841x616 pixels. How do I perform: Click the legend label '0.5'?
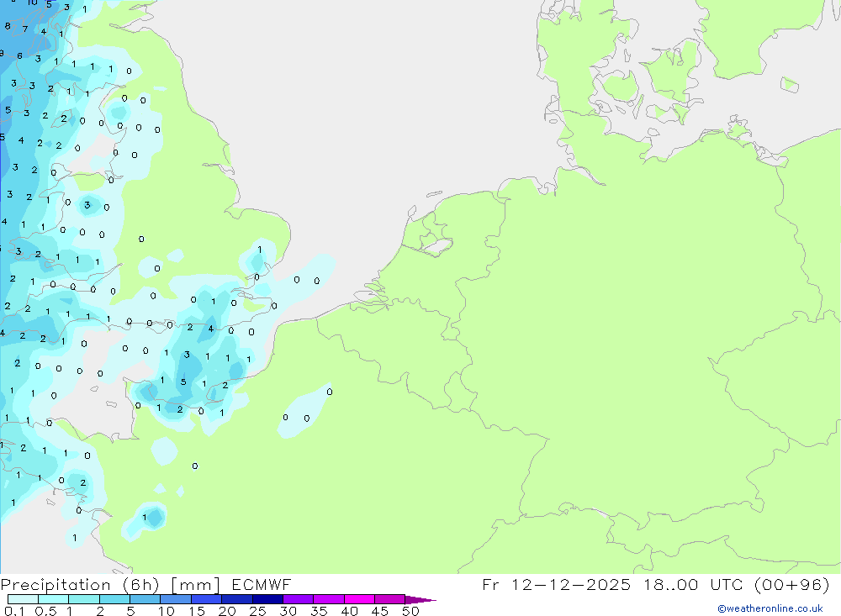[x=45, y=611]
